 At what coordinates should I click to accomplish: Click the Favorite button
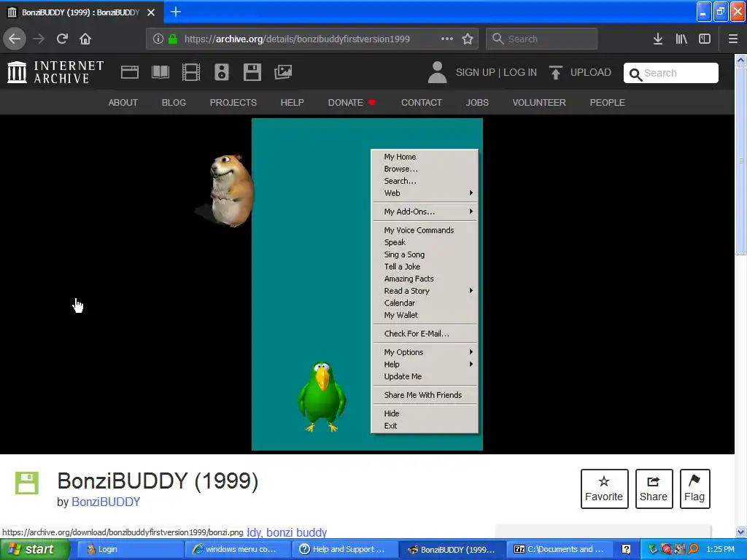coord(604,489)
